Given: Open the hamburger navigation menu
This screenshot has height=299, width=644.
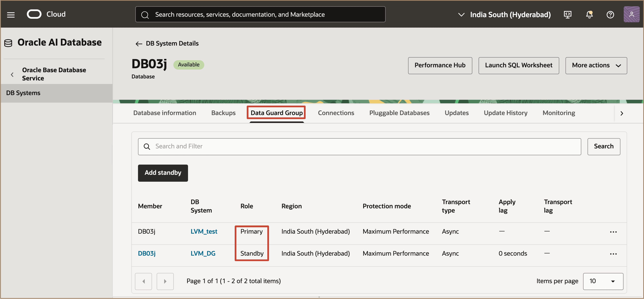Looking at the screenshot, I should coord(11,15).
